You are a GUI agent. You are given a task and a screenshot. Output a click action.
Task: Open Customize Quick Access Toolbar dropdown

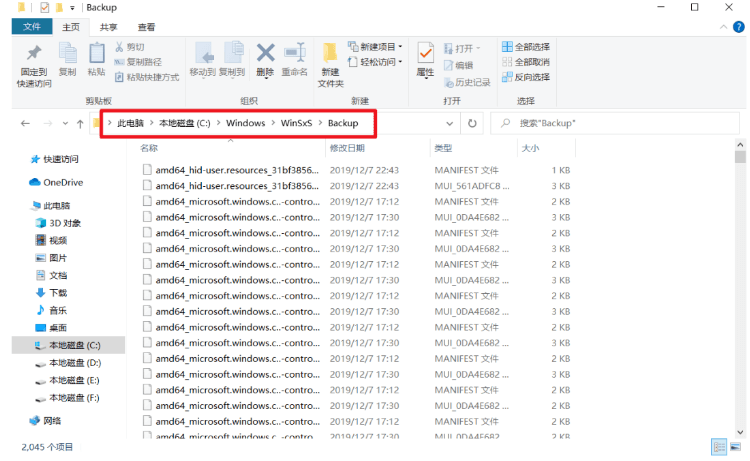[x=72, y=8]
